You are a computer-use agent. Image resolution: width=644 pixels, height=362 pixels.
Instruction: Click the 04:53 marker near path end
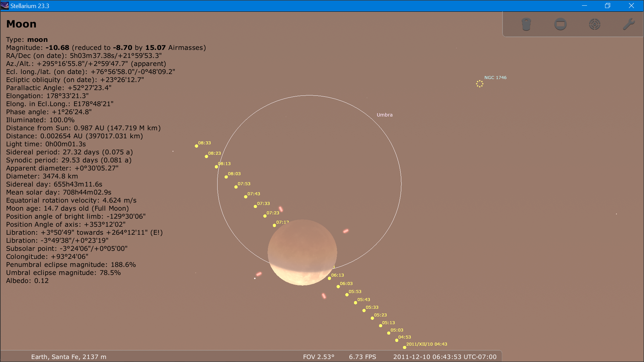(x=397, y=340)
